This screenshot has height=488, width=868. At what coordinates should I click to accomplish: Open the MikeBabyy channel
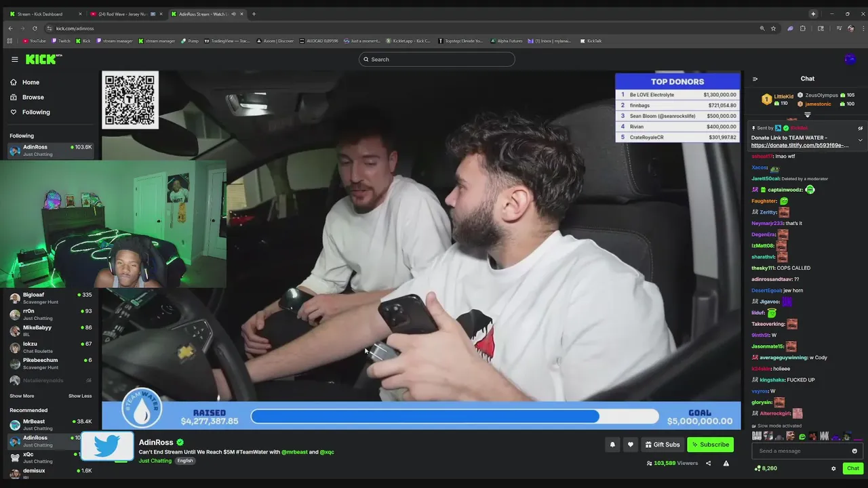[x=51, y=331]
